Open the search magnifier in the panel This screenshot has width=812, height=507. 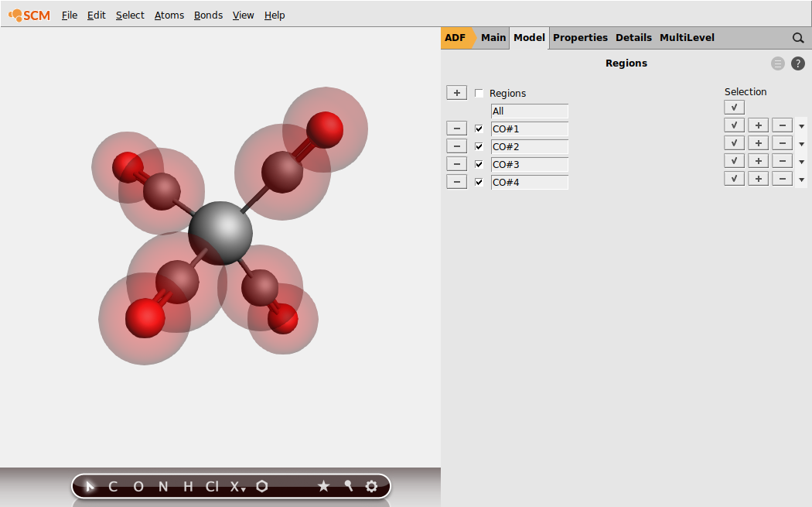[x=798, y=37]
